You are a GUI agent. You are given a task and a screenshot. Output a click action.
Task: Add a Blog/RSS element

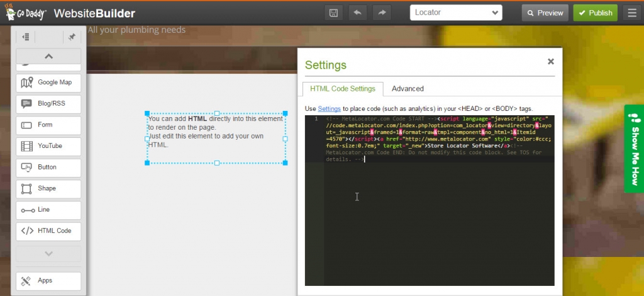tap(48, 104)
